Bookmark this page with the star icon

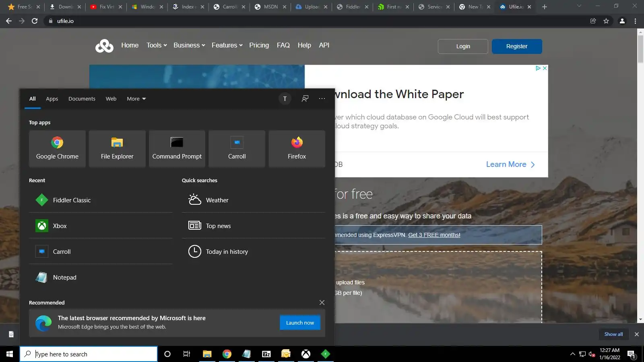coord(606,21)
